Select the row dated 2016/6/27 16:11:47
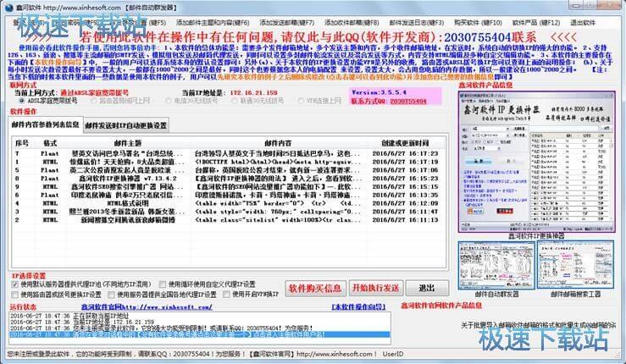626x364 pixels. pyautogui.click(x=228, y=212)
